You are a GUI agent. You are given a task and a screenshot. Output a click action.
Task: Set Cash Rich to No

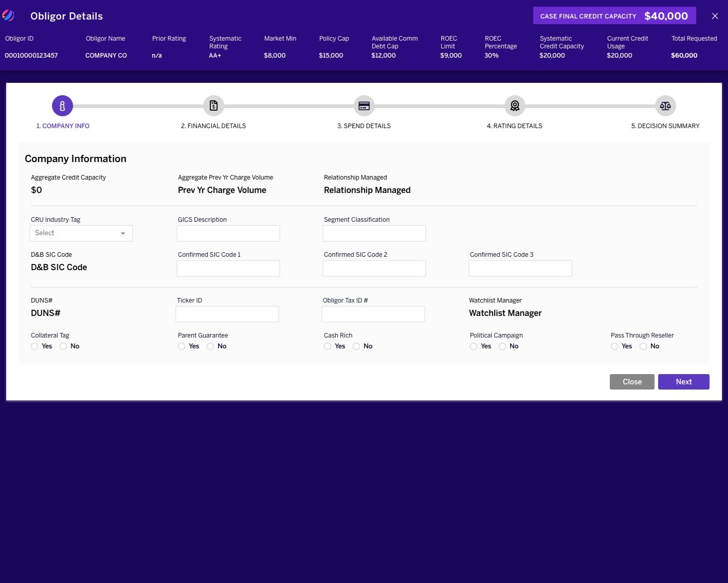(356, 346)
